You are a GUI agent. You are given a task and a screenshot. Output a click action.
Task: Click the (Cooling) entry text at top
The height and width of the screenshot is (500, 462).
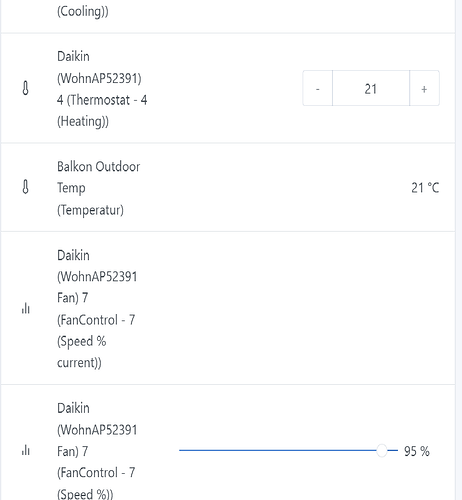(x=83, y=11)
